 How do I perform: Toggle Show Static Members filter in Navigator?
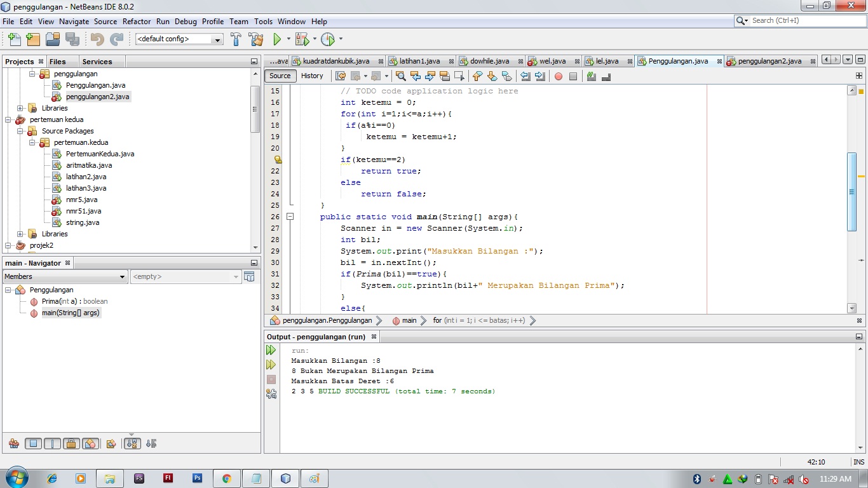point(52,444)
